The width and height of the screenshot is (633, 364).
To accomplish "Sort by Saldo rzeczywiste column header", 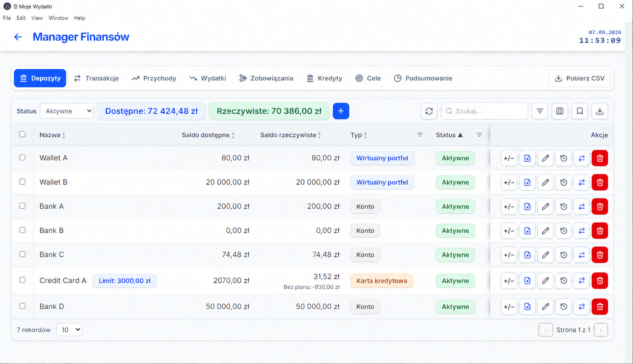I will tap(290, 135).
